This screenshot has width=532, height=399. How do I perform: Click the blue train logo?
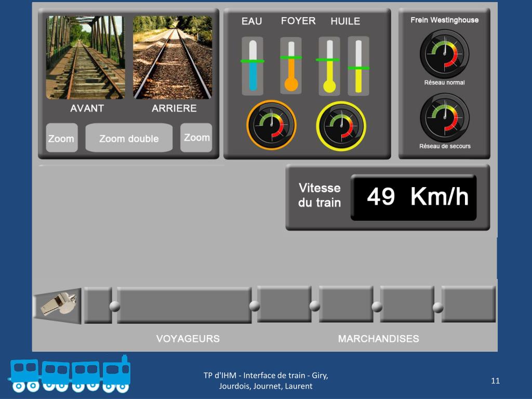click(x=70, y=374)
